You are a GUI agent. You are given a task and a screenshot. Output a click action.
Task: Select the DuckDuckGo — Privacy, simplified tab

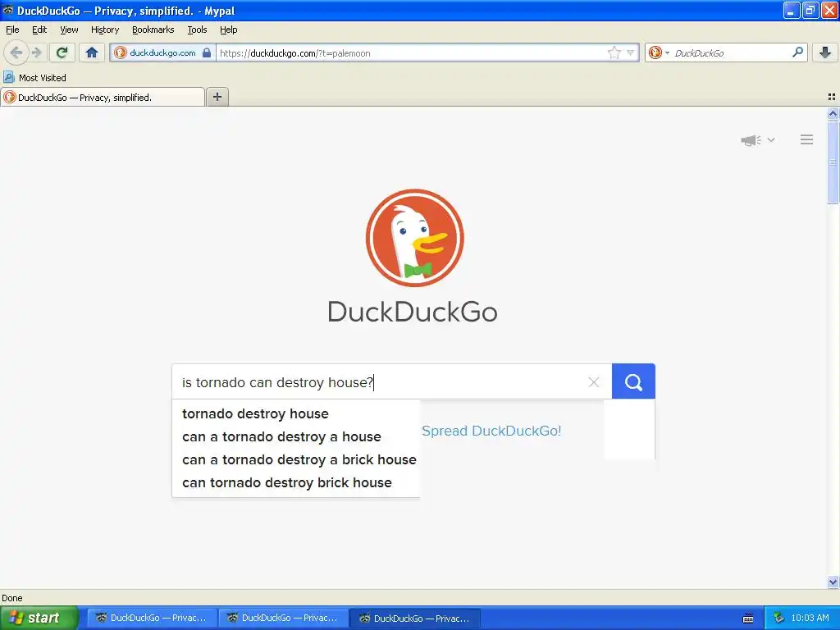(103, 97)
